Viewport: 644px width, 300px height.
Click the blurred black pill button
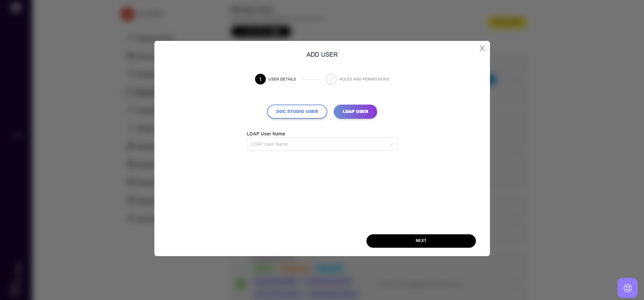261,32
